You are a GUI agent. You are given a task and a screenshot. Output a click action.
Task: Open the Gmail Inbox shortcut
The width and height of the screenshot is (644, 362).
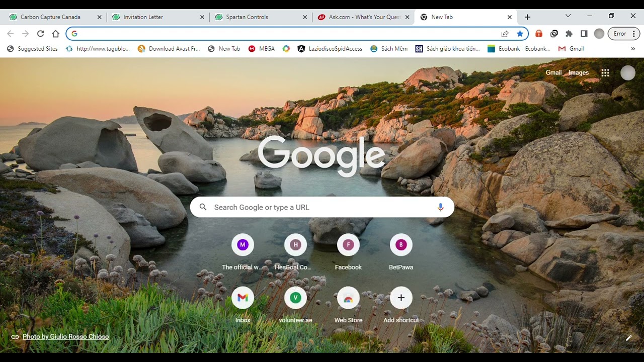(243, 305)
